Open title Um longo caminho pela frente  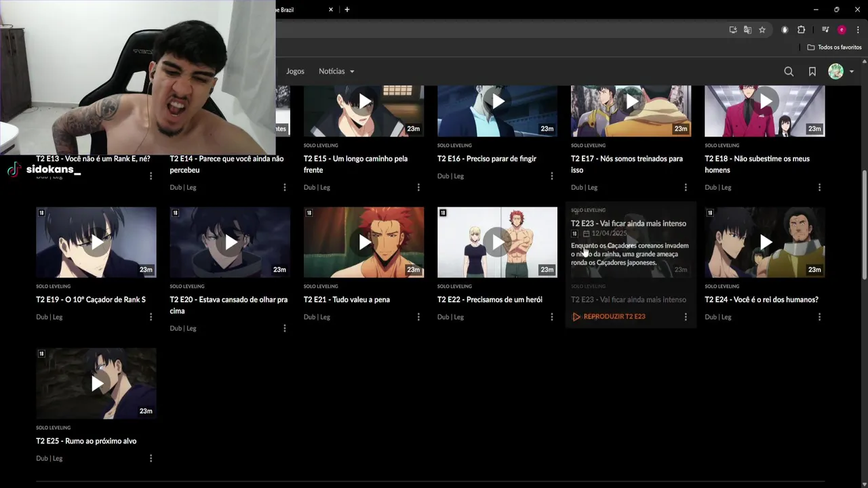coord(355,164)
